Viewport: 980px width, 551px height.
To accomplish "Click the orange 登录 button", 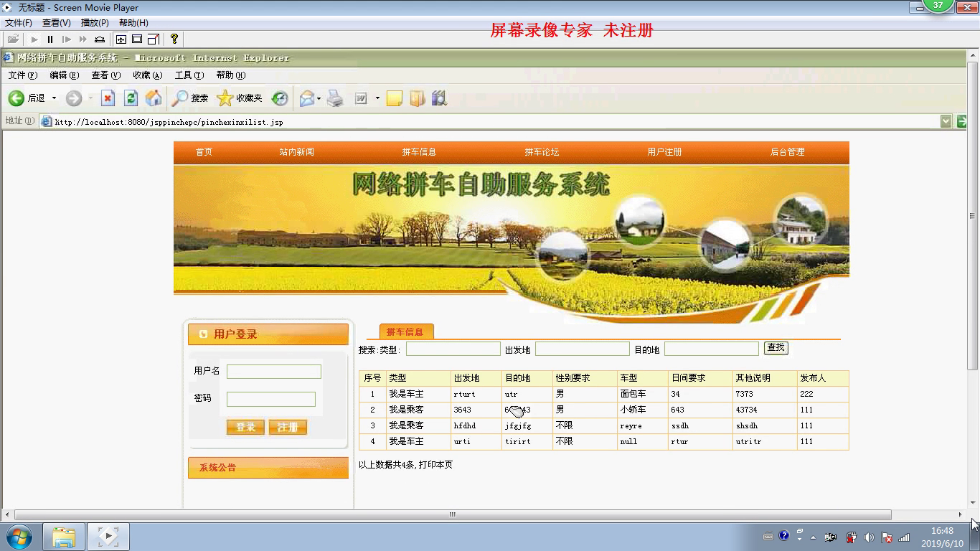I will [x=245, y=427].
